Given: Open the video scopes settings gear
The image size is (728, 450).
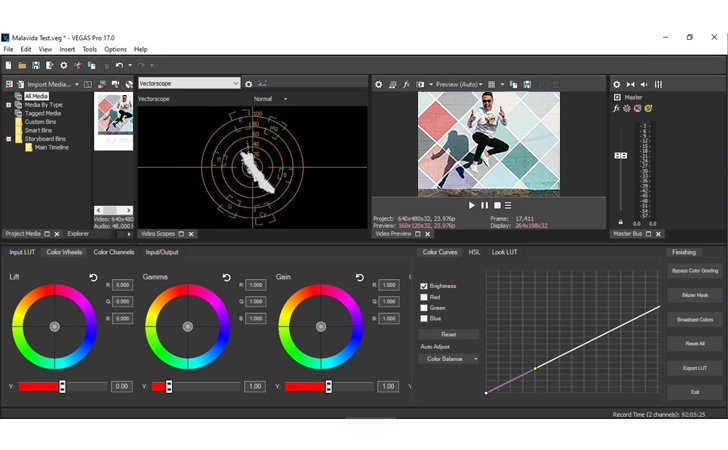Looking at the screenshot, I should (x=249, y=84).
